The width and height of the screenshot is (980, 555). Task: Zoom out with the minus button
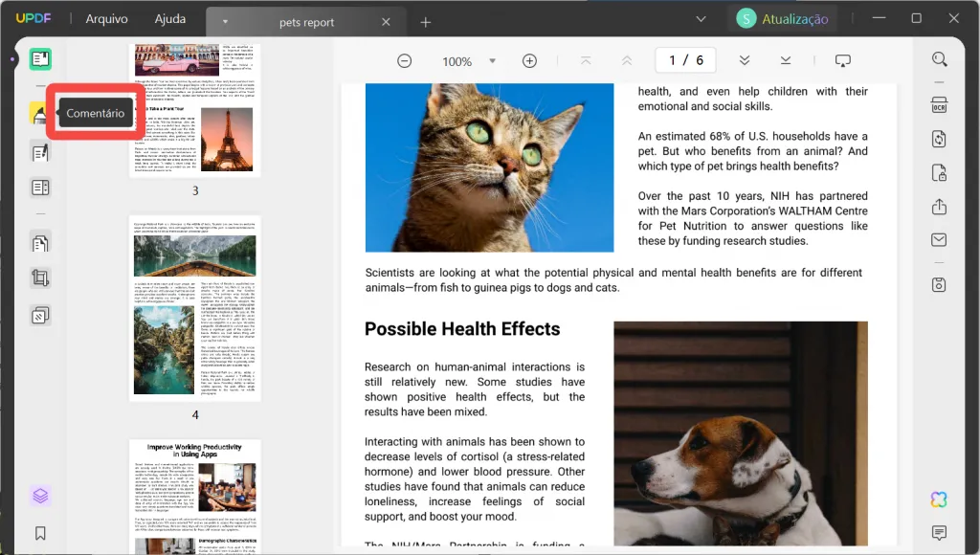click(405, 60)
